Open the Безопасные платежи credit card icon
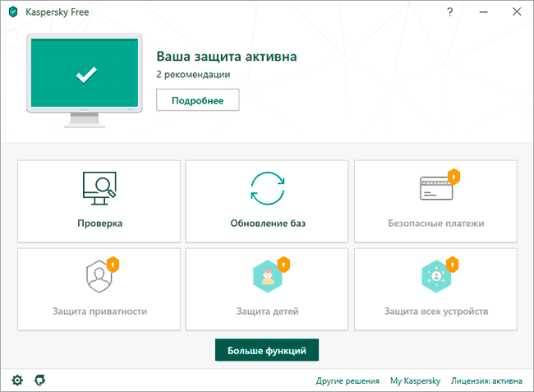The height and width of the screenshot is (392, 534). [436, 188]
